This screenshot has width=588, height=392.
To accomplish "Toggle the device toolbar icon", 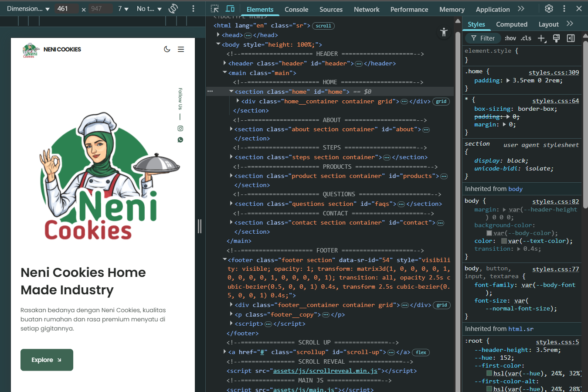I will tap(230, 8).
